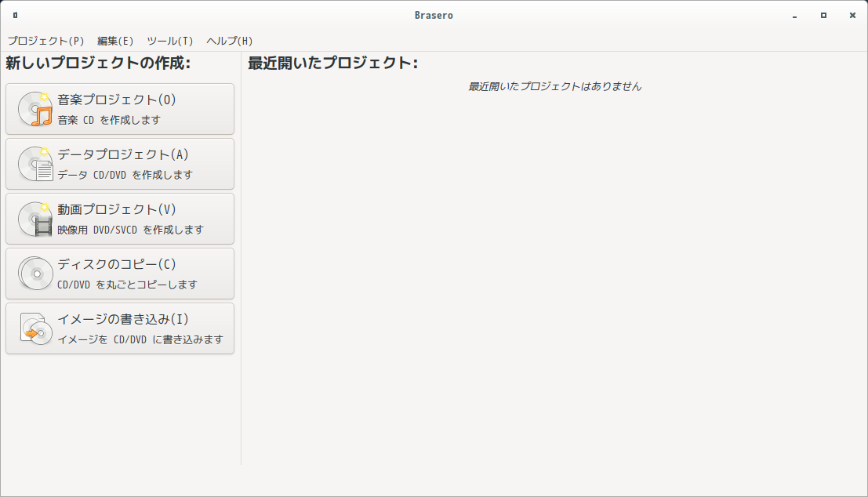
Task: Maximize the Brasero window
Action: (823, 16)
